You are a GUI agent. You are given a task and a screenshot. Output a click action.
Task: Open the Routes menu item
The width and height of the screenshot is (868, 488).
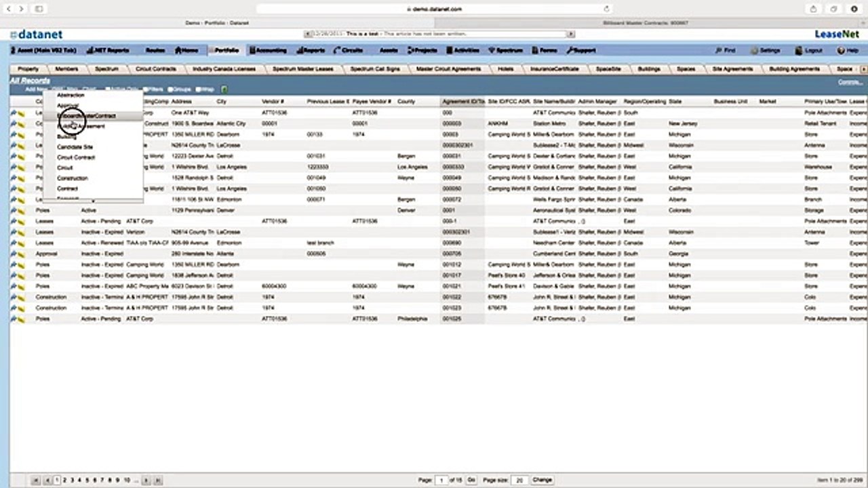(155, 50)
